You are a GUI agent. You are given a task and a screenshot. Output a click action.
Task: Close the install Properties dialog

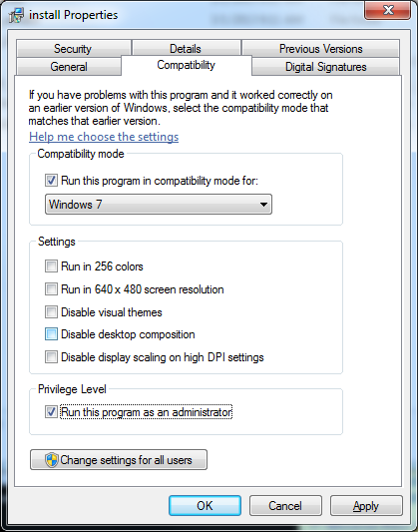(x=388, y=10)
